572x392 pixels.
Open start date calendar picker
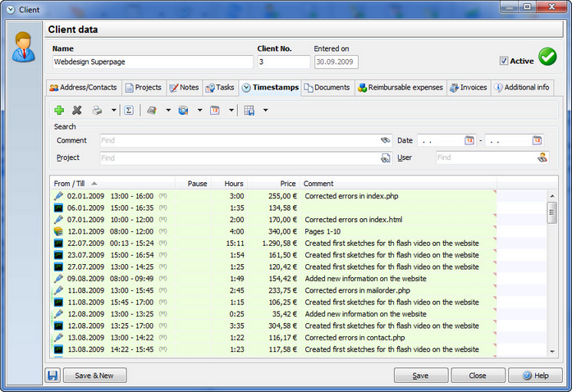click(x=469, y=140)
